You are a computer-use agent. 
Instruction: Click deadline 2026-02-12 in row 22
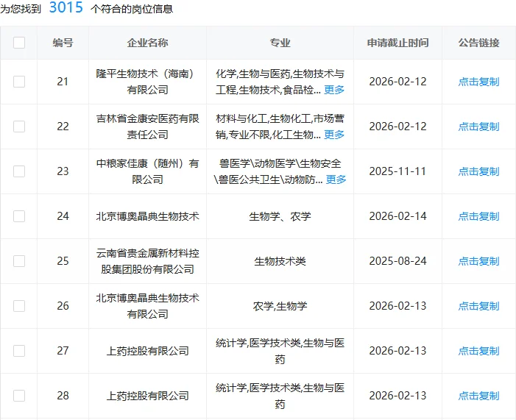(398, 127)
